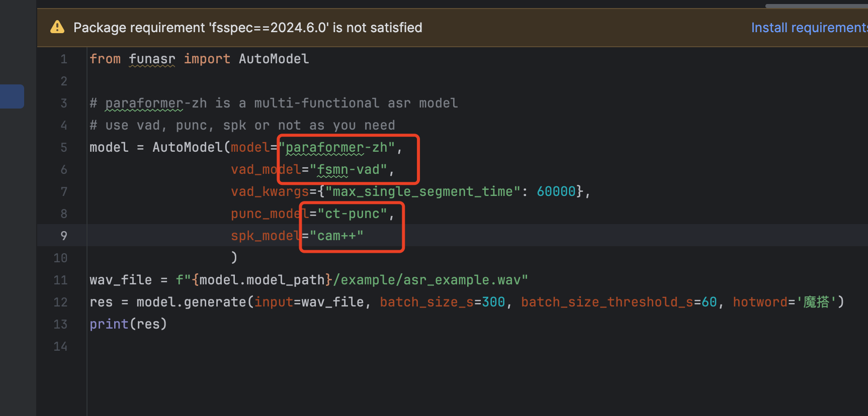Click the "fsmn-vad" string value
The image size is (868, 416).
tap(348, 170)
